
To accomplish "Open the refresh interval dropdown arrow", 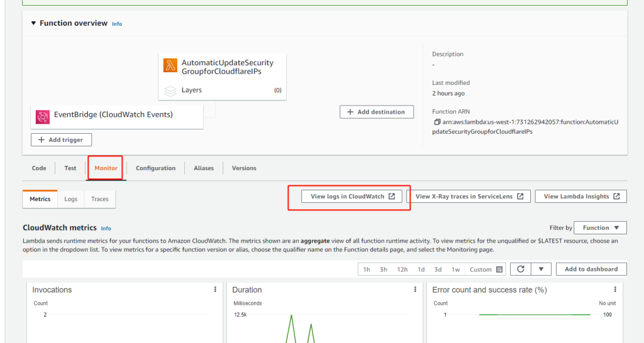I will [541, 269].
